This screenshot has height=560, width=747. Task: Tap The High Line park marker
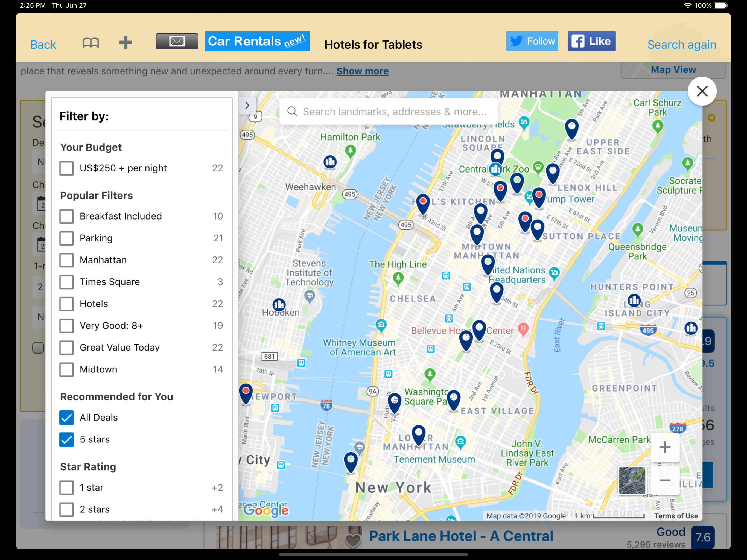pyautogui.click(x=398, y=279)
